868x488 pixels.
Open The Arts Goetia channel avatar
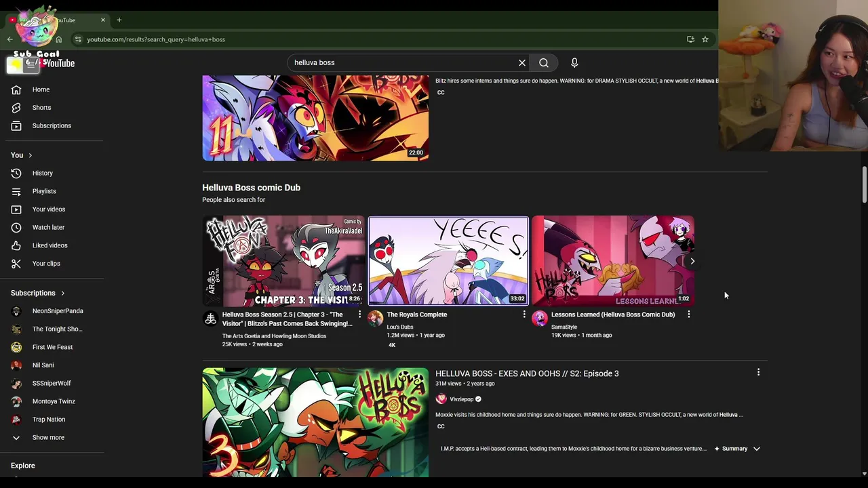click(x=210, y=319)
